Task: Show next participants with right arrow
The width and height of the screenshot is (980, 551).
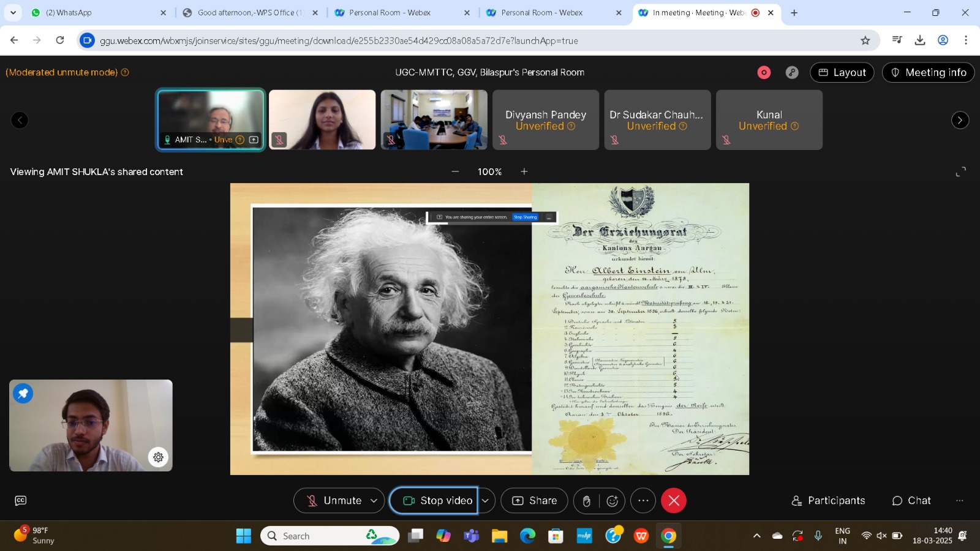Action: [x=960, y=120]
